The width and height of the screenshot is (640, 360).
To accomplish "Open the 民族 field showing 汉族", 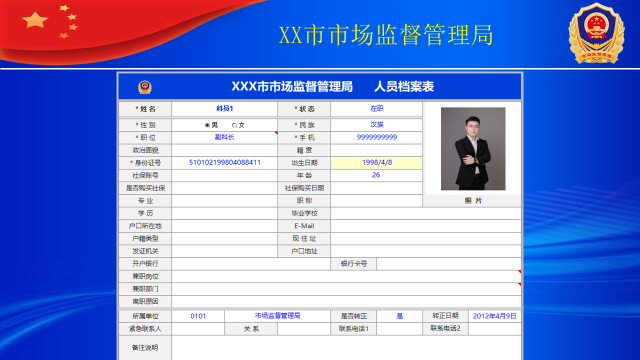I will coord(376,125).
